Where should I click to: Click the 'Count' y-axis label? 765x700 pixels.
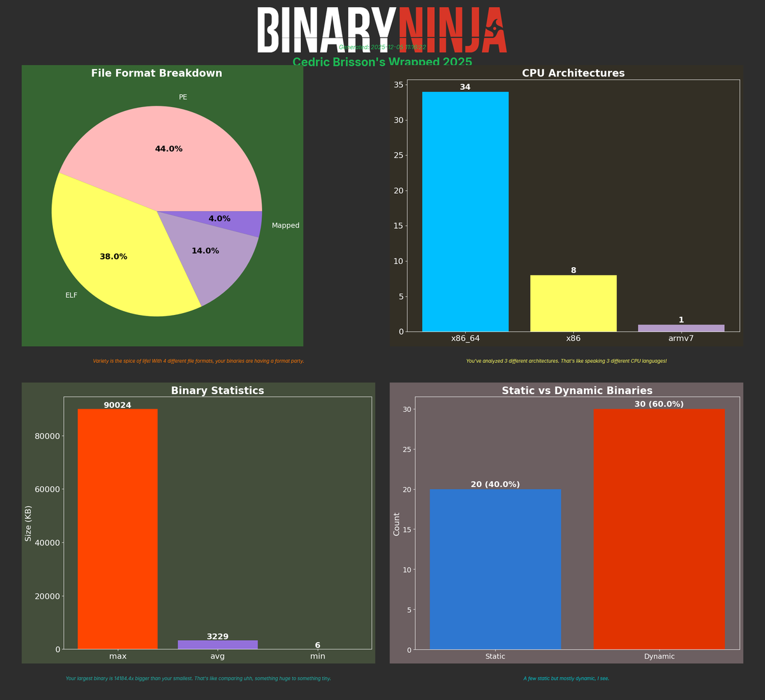tap(397, 524)
